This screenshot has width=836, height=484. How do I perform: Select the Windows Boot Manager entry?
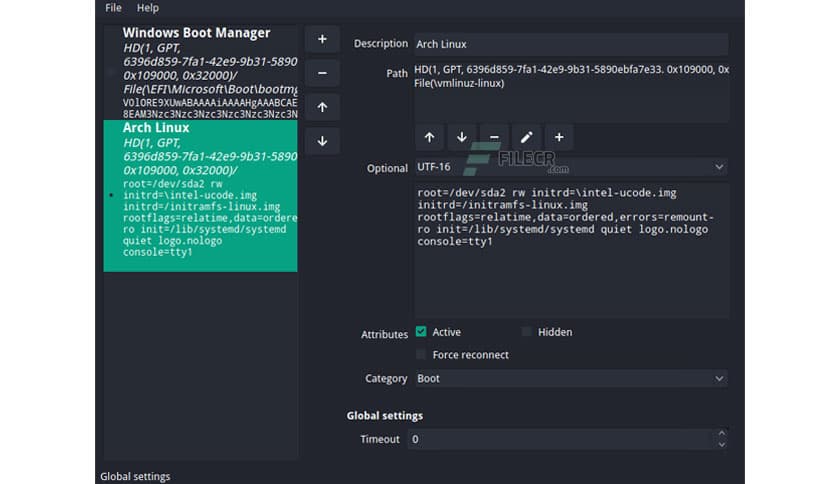pos(200,72)
